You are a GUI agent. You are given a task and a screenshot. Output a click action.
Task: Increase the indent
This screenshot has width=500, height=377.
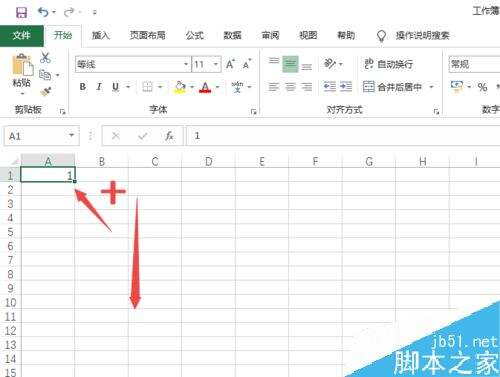[346, 87]
